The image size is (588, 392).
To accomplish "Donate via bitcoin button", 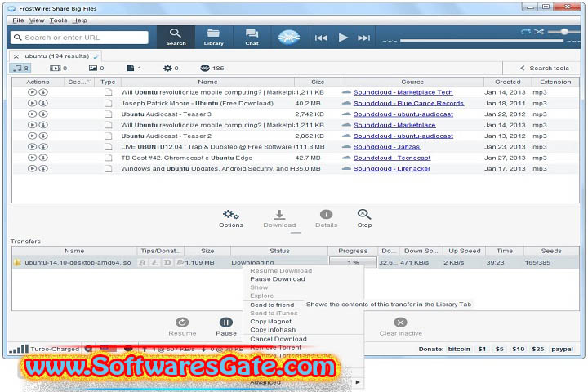I will point(459,349).
